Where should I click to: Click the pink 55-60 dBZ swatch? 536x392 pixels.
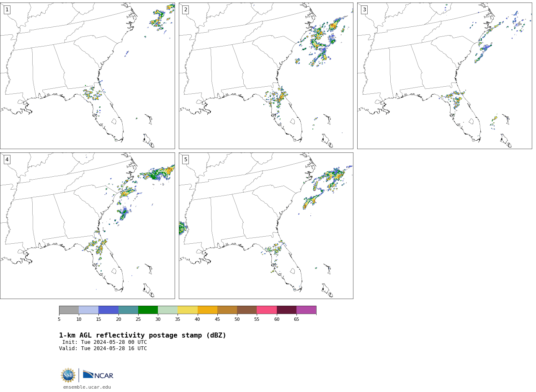(x=267, y=310)
